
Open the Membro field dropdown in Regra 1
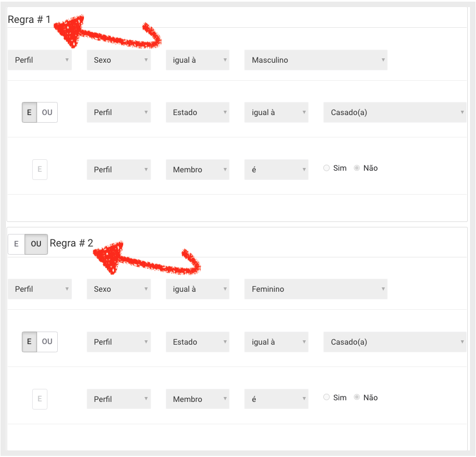pos(197,170)
